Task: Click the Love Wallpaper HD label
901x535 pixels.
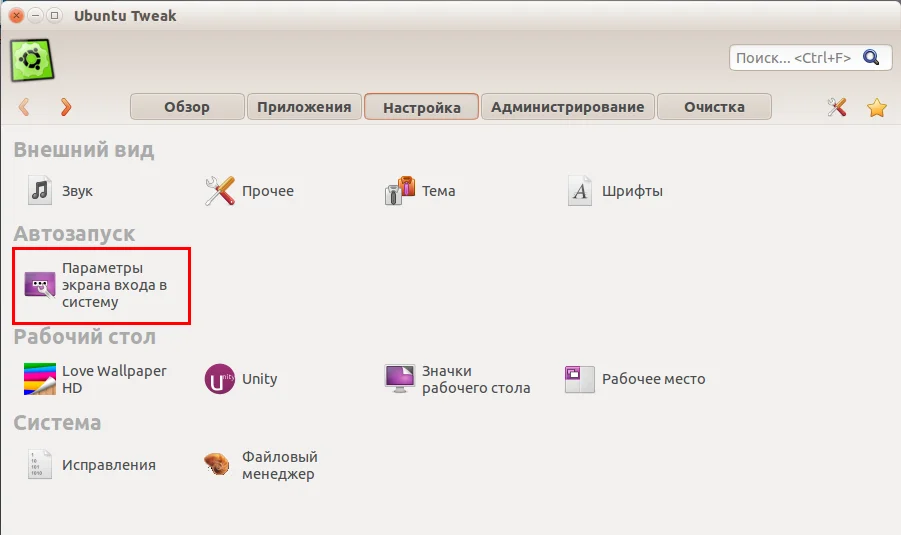Action: tap(114, 379)
